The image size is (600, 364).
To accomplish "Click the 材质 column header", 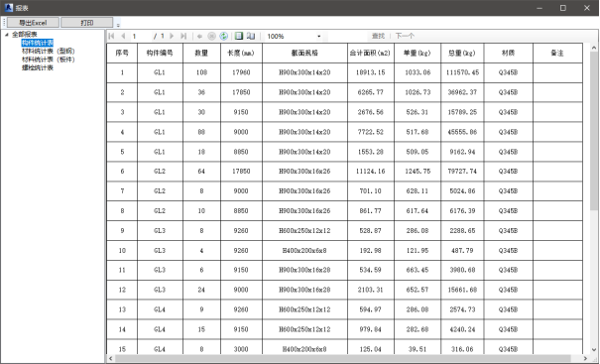I will (x=508, y=53).
